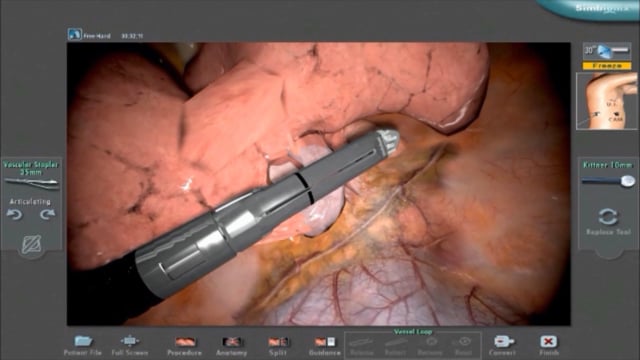Click the crossed-out square icon under Articulating
Viewport: 640px width, 360px height.
coord(31,244)
